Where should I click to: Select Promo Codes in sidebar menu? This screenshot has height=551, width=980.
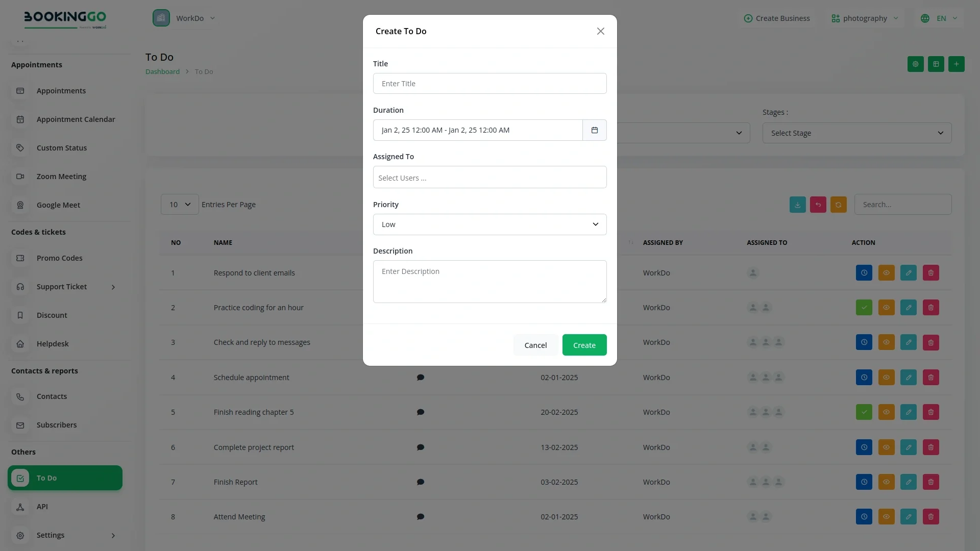point(59,258)
